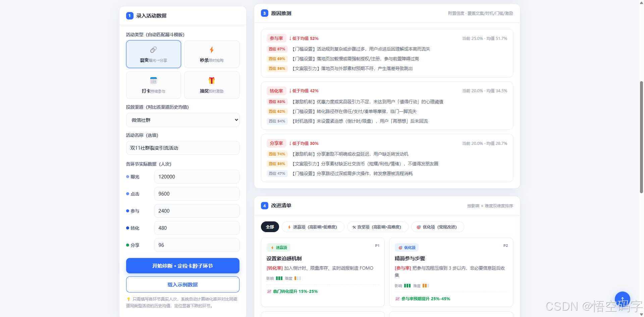Click the page vertical scrollbar thumb
Viewport: 644px width, 317px height.
[x=641, y=137]
